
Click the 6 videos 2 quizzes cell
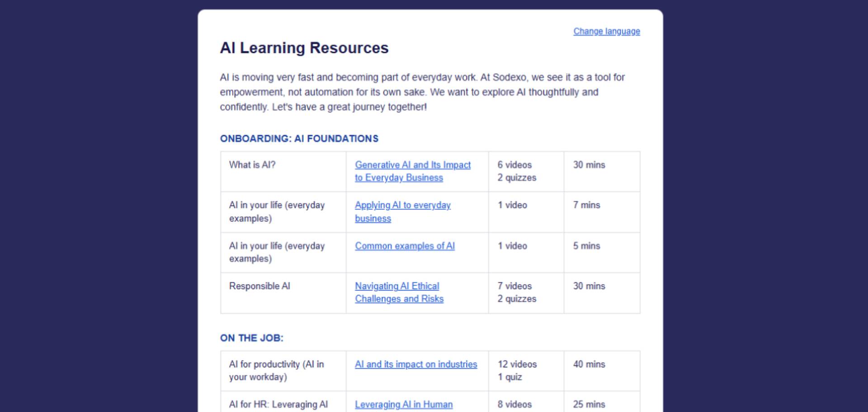coord(526,172)
